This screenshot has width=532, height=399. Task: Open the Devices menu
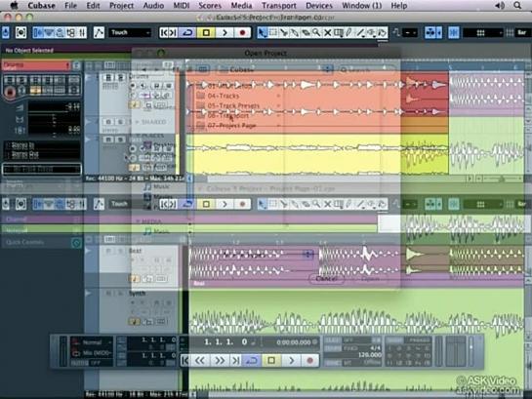pyautogui.click(x=319, y=6)
